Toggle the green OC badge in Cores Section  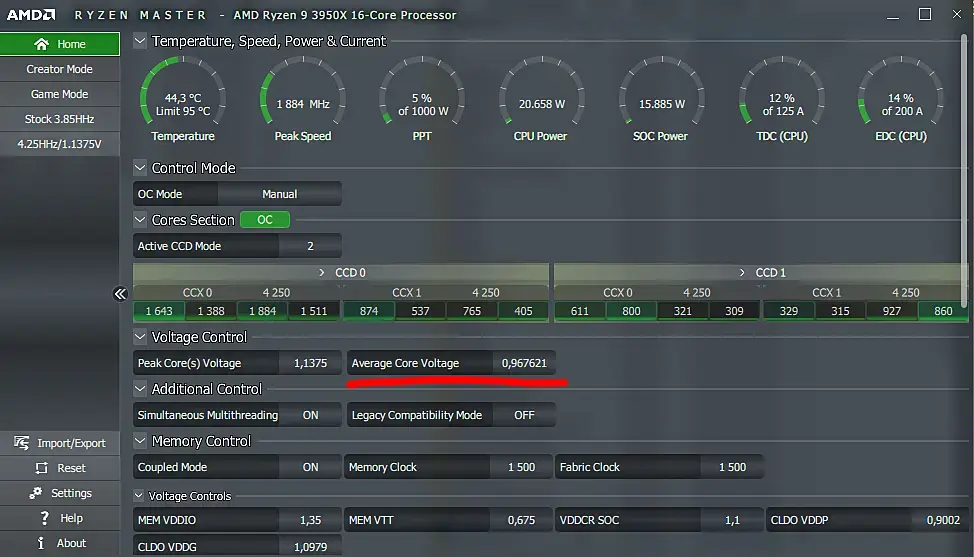265,220
